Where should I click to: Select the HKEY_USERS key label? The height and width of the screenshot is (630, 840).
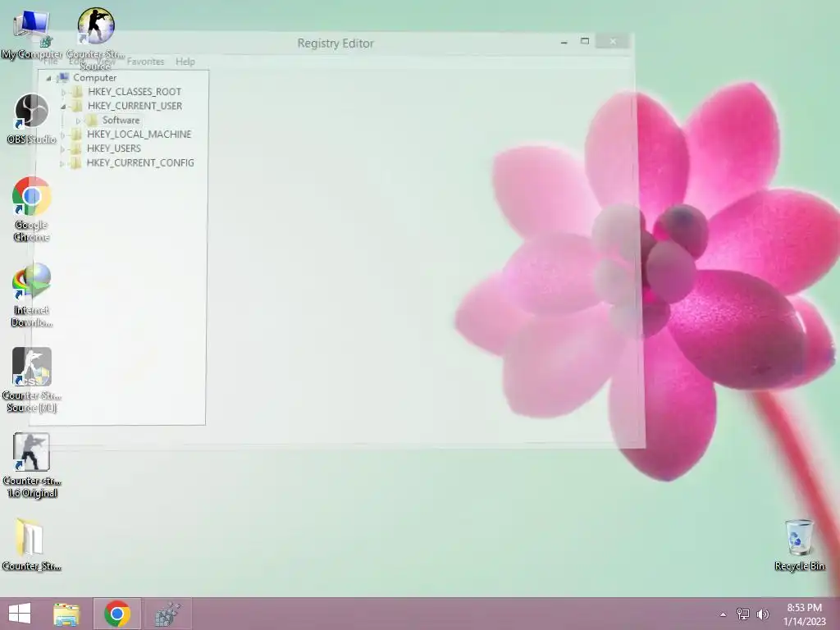point(114,148)
